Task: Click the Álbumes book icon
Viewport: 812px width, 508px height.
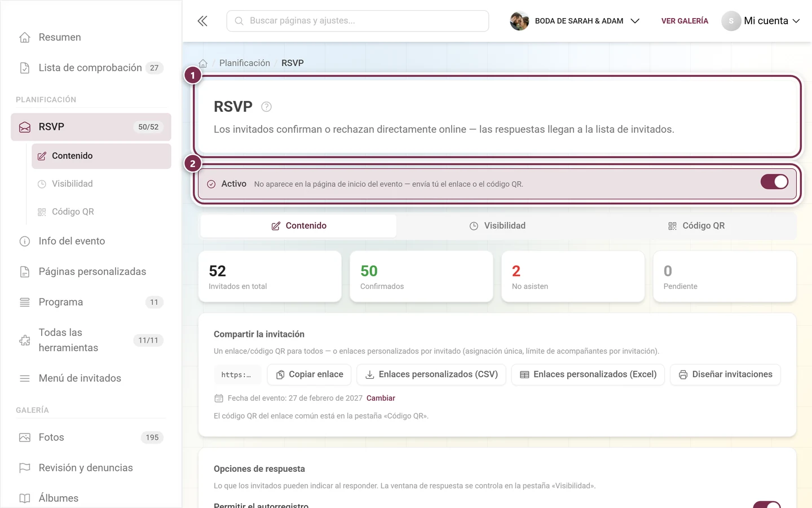Action: pyautogui.click(x=25, y=498)
